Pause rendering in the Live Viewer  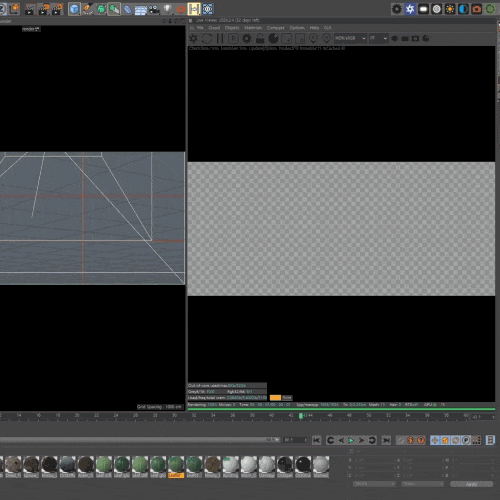(220, 39)
